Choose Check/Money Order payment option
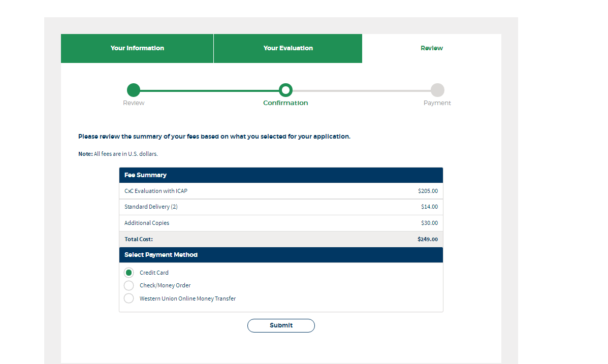Screen dimensions: 608x364 point(129,286)
